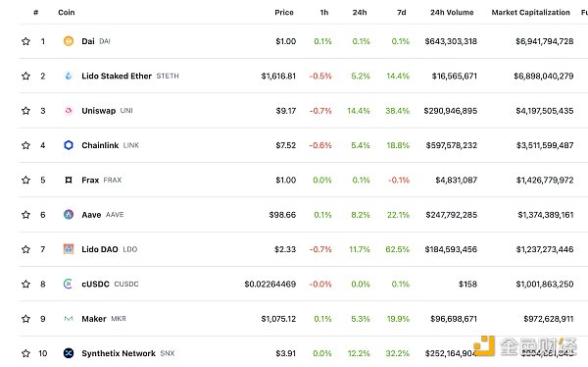Toggle favorite star for cUSDC
The height and width of the screenshot is (367, 588).
[25, 284]
